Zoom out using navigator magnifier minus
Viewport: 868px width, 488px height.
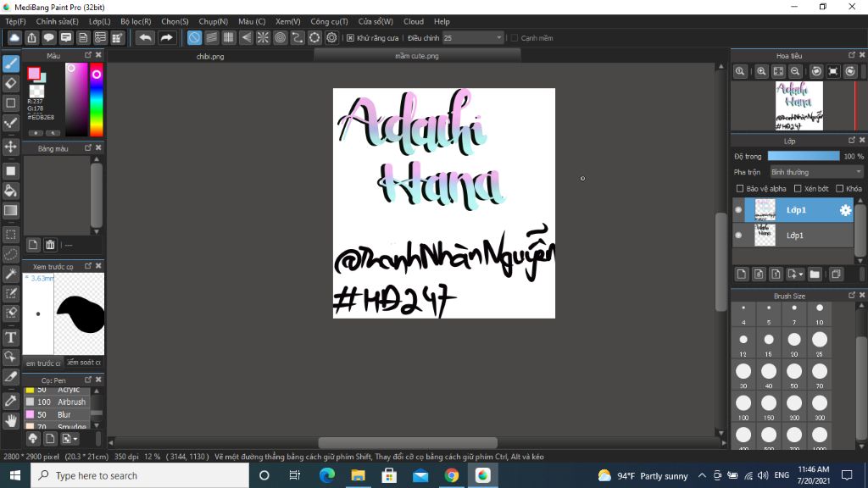click(795, 71)
